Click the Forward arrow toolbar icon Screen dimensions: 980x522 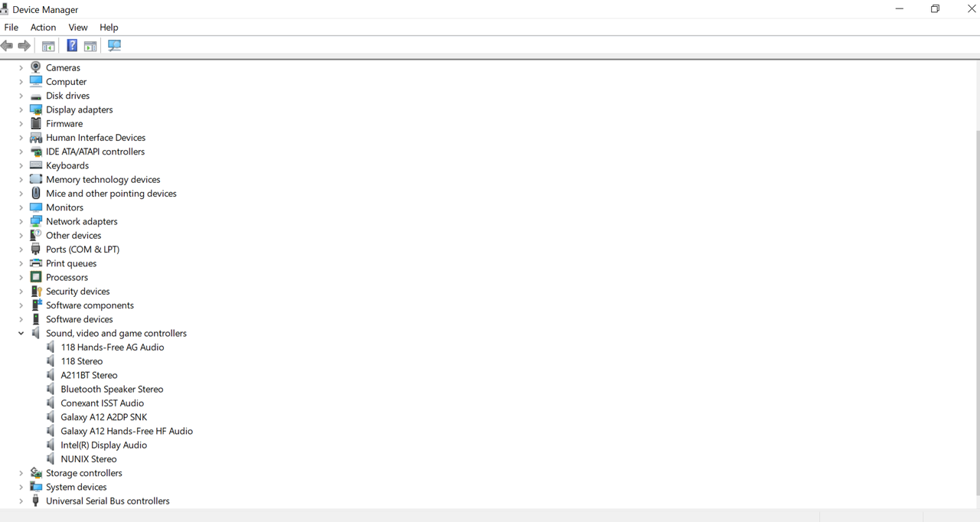[24, 46]
